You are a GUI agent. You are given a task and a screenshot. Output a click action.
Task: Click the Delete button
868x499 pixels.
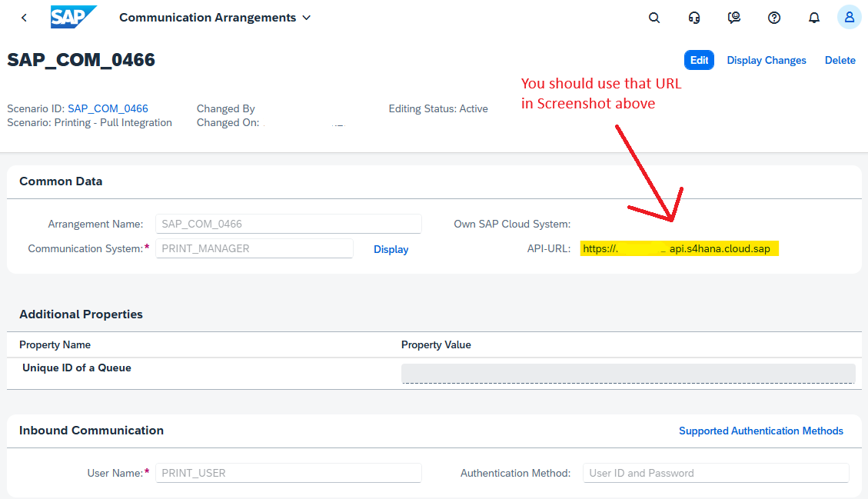[840, 61]
